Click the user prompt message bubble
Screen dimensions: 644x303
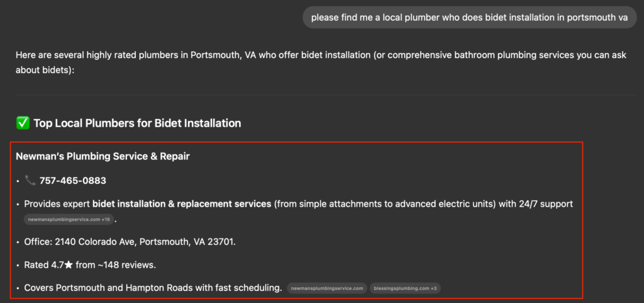pos(469,18)
